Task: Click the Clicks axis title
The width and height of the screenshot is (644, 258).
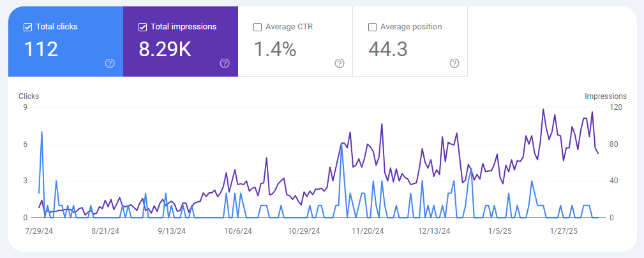Action: [29, 96]
